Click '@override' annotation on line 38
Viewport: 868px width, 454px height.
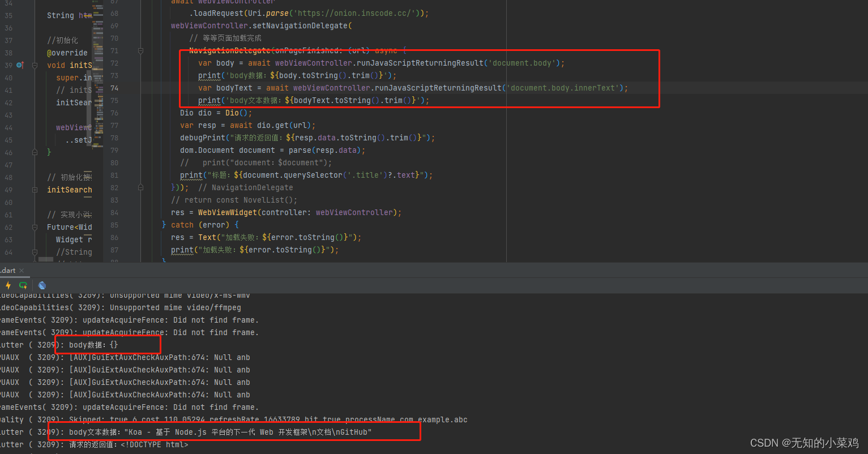[x=67, y=53]
